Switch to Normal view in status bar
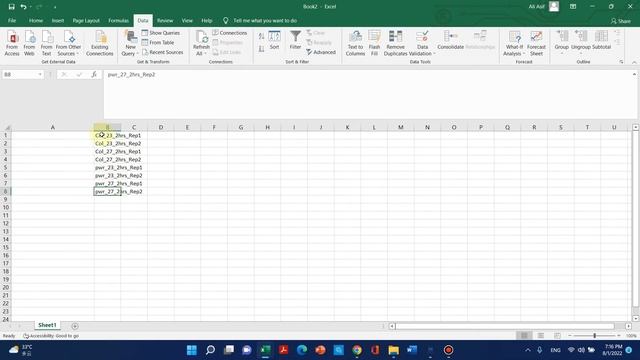Image resolution: width=640 pixels, height=360 pixels. (524, 336)
